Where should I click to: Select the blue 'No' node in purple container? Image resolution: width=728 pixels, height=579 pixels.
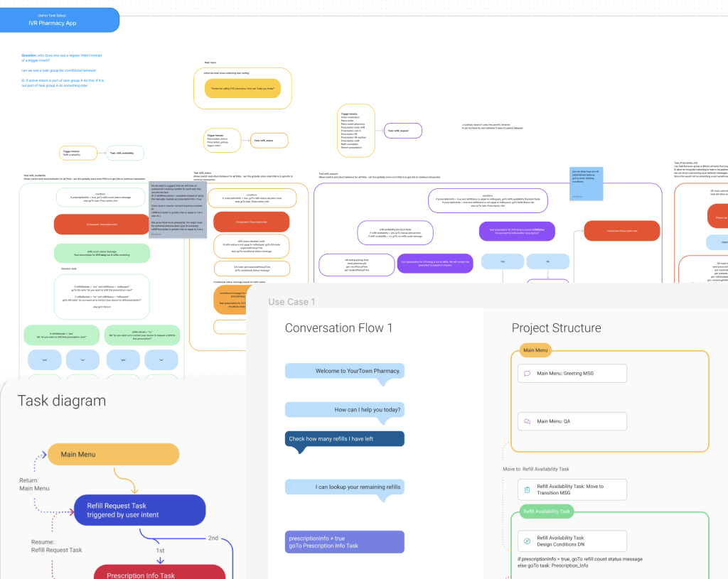point(548,261)
